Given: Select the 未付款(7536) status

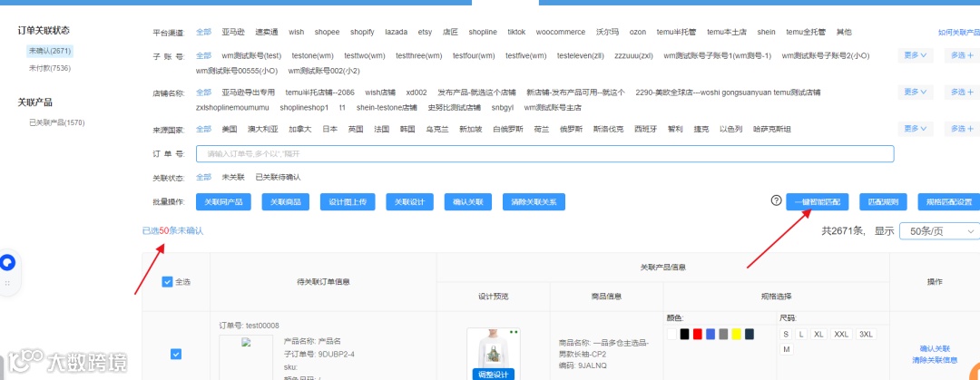Looking at the screenshot, I should 49,67.
